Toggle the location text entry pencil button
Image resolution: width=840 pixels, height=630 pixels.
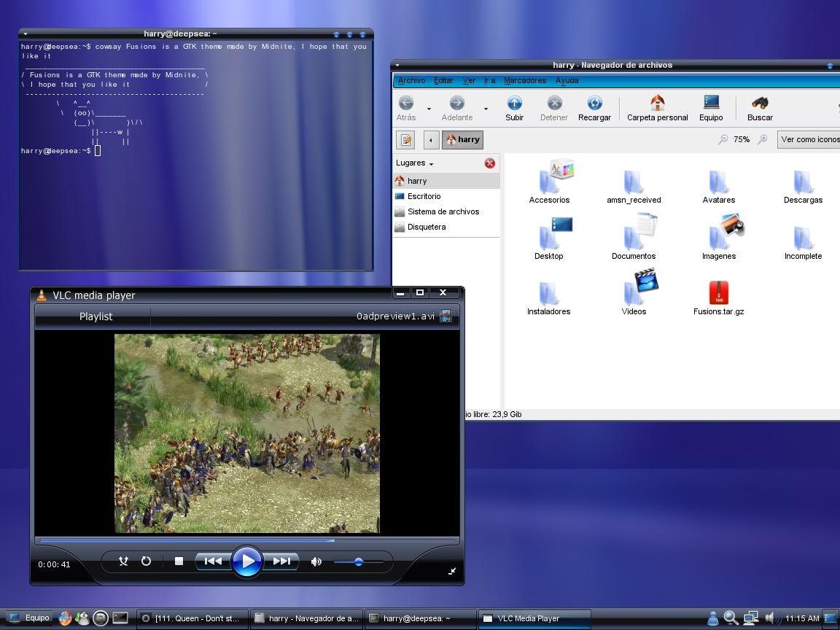click(x=405, y=140)
